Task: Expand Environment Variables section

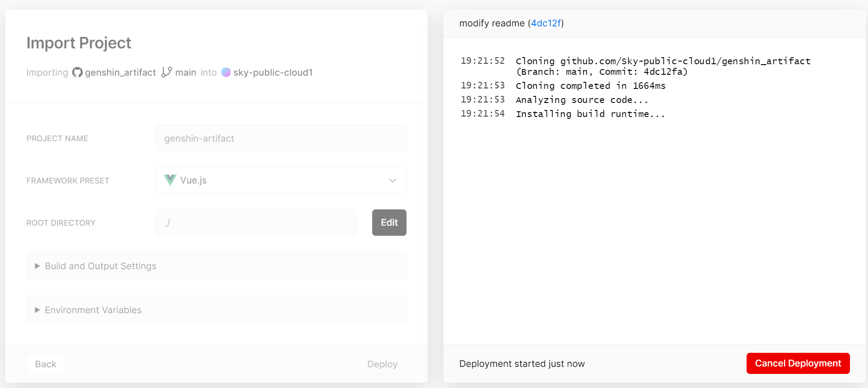Action: point(216,310)
